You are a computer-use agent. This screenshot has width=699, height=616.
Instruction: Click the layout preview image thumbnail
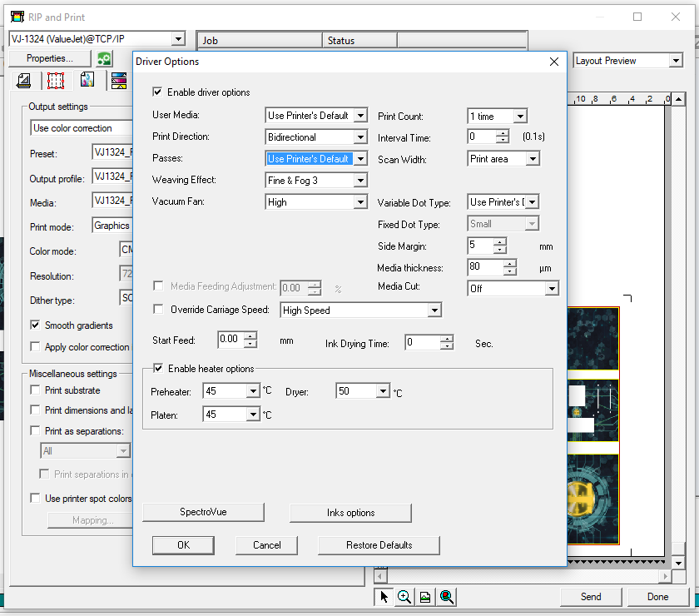(593, 425)
